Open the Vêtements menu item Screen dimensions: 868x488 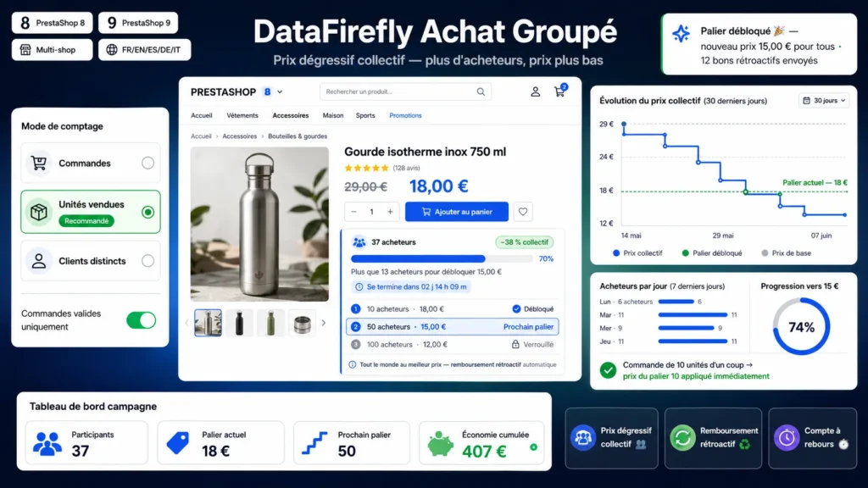pyautogui.click(x=242, y=115)
